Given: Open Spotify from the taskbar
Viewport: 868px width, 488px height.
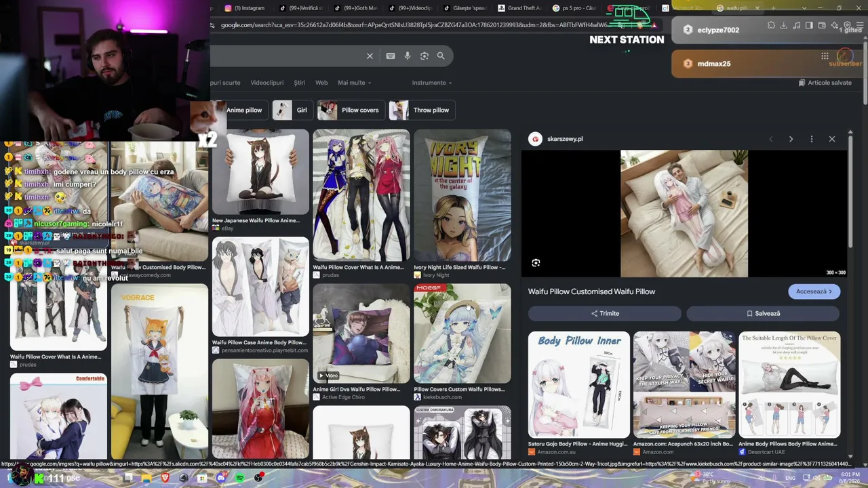Looking at the screenshot, I should point(240,478).
